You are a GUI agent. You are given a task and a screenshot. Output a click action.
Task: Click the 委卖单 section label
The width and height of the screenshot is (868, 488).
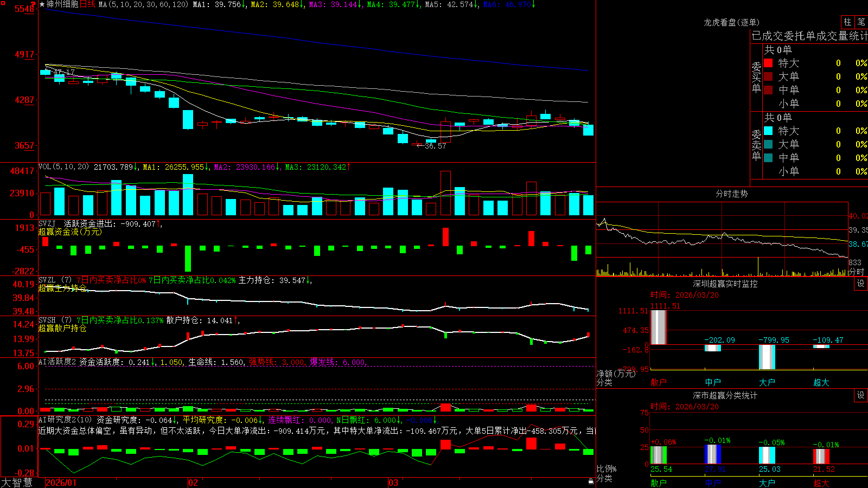[x=756, y=145]
